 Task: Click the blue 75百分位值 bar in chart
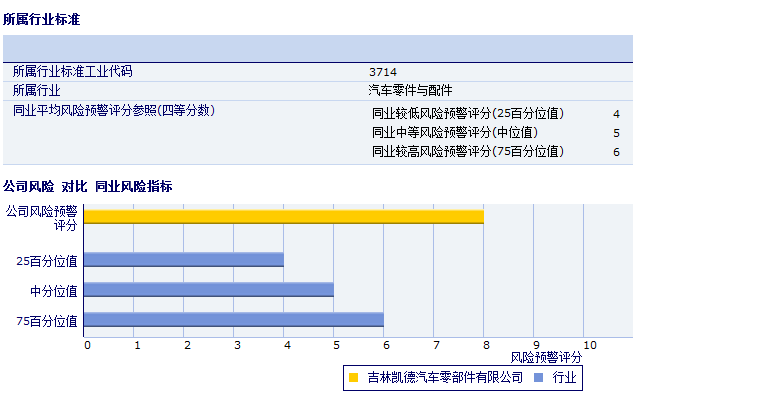(233, 320)
